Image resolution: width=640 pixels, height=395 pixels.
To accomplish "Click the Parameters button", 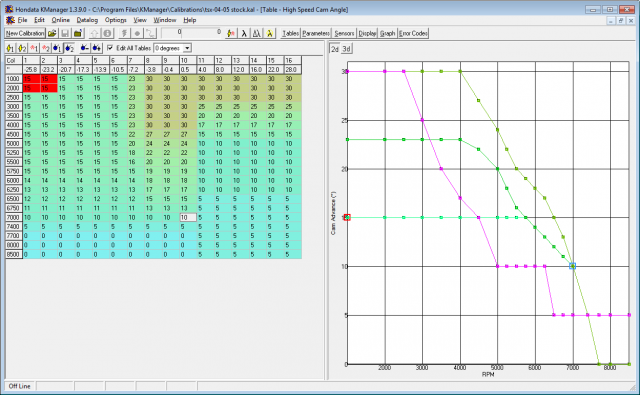I will (x=316, y=33).
